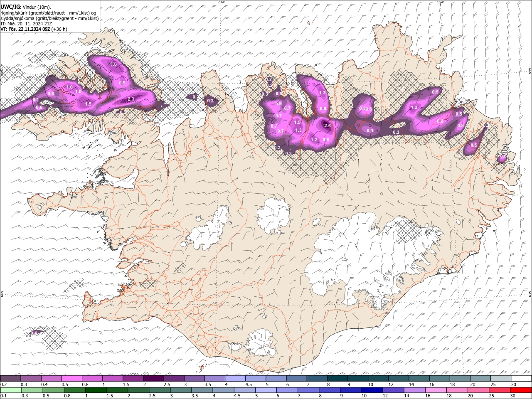Click the 2.3 precipitation value in the Westfjords

tap(131, 99)
